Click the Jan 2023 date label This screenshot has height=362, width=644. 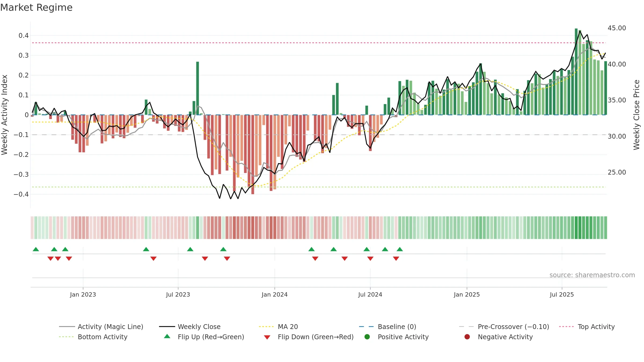[83, 294]
